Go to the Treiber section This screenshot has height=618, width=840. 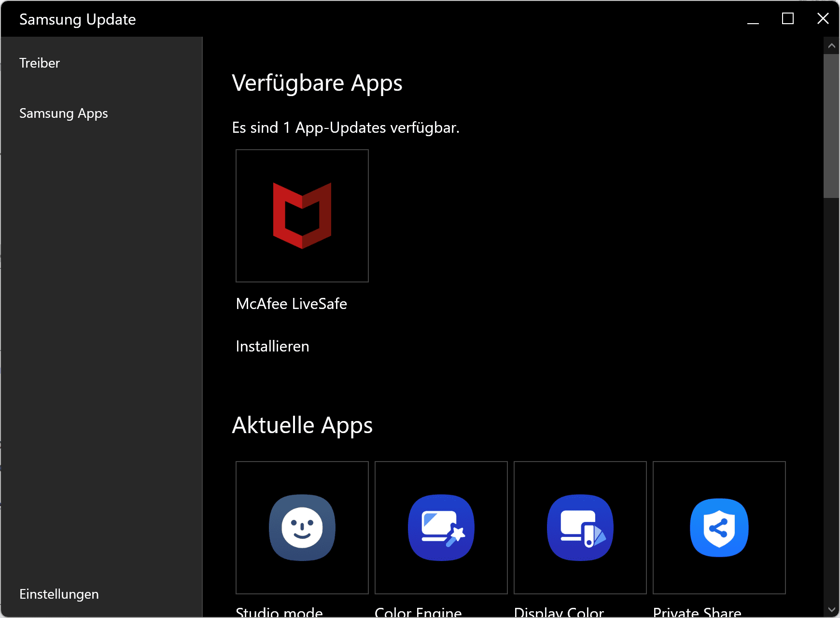click(40, 63)
